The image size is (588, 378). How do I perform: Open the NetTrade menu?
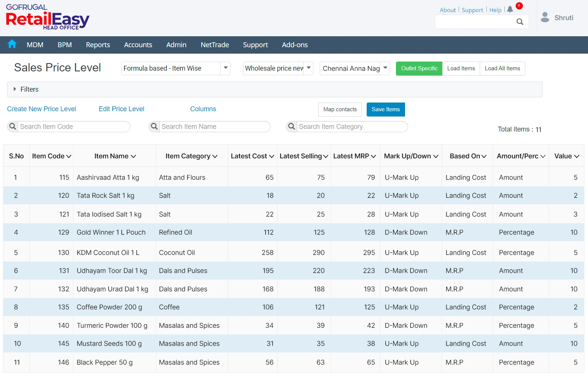pos(215,45)
